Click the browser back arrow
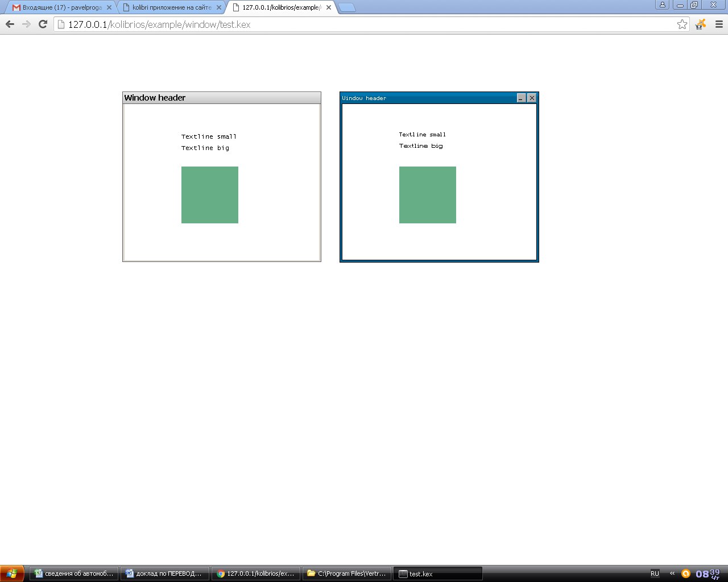Image resolution: width=728 pixels, height=582 pixels. click(10, 24)
